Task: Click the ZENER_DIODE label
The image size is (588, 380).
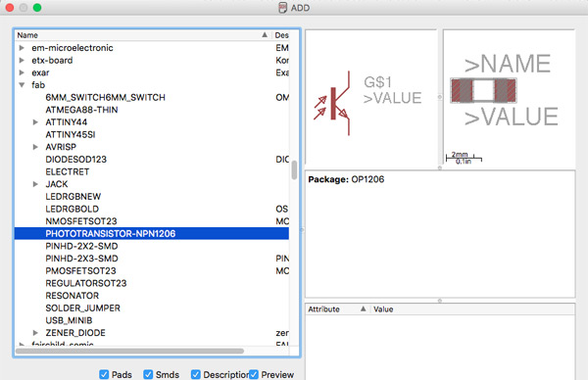Action: pos(75,333)
